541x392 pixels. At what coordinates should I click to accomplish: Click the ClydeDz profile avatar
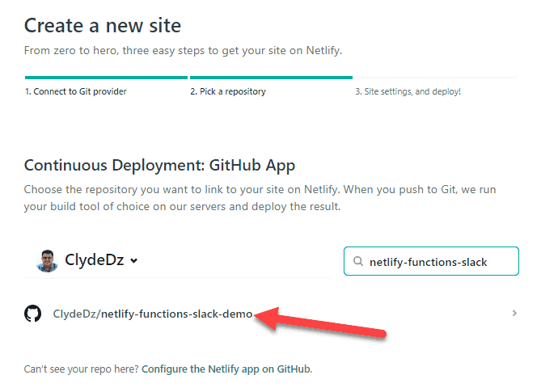[x=47, y=261]
